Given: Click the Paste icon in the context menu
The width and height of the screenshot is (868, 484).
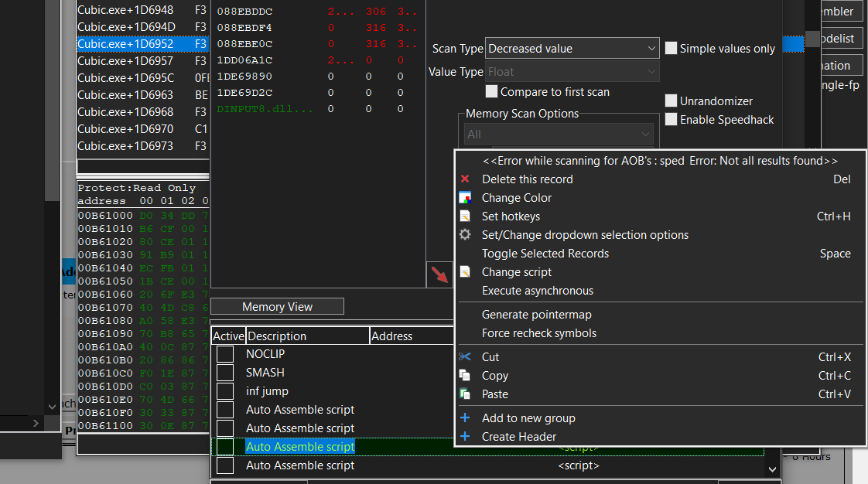Looking at the screenshot, I should [x=465, y=394].
